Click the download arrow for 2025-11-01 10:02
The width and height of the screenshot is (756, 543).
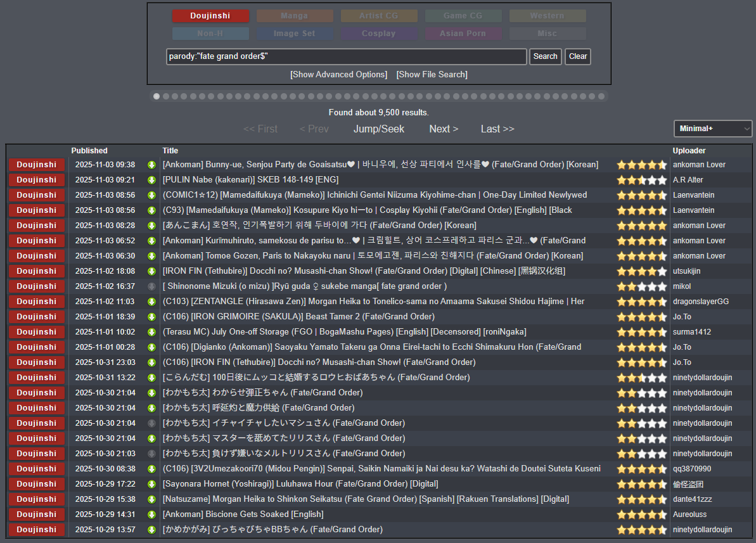[x=151, y=332]
